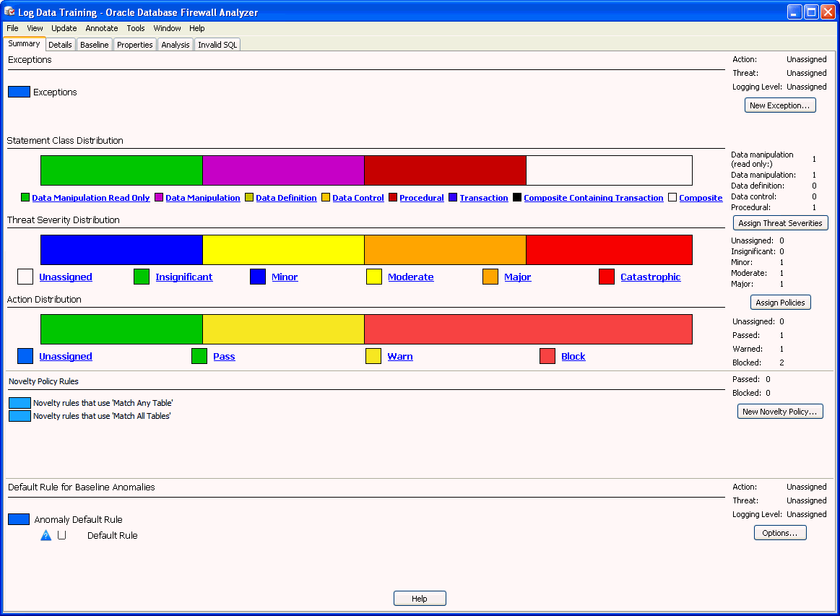Click the Options button
Viewport: 840px width, 616px height.
pyautogui.click(x=780, y=533)
